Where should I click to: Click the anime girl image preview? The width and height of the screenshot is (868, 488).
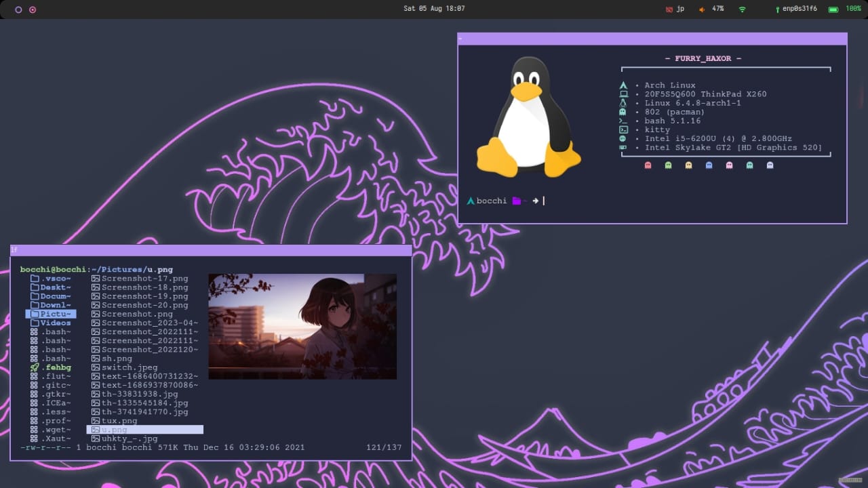[302, 327]
